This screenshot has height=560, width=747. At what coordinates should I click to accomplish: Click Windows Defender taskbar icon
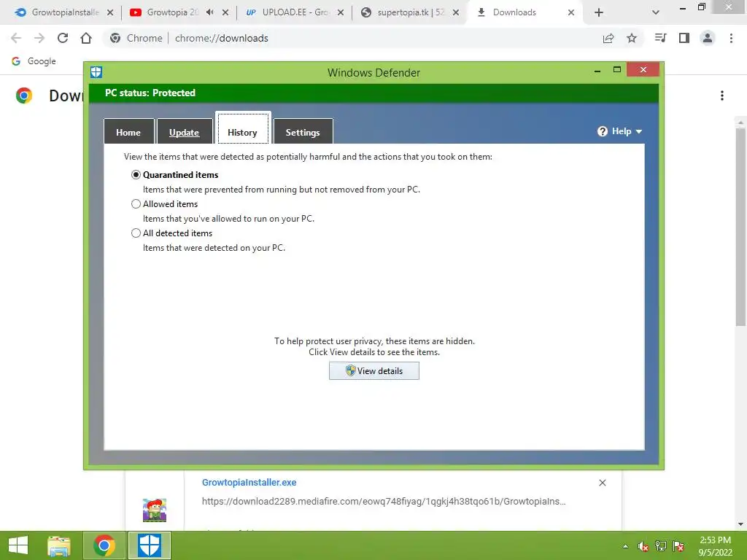(149, 545)
